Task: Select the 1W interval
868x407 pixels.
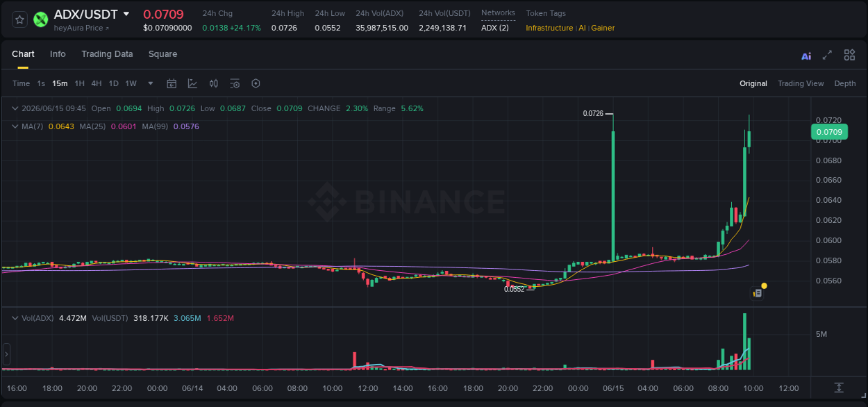Action: (x=131, y=83)
